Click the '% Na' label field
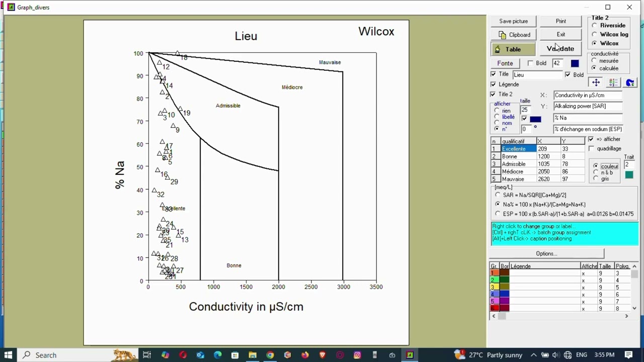 coord(588,118)
